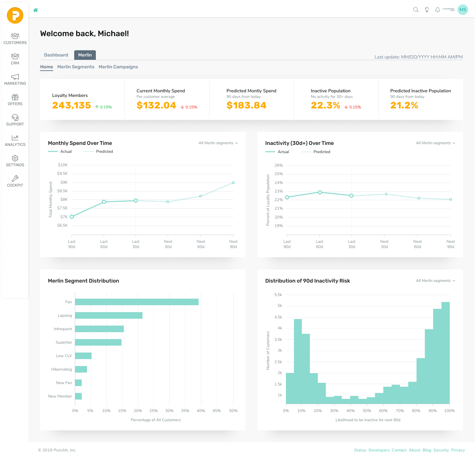The height and width of the screenshot is (458, 476).
Task: Open the Merlin Campaigns tab
Action: (118, 67)
